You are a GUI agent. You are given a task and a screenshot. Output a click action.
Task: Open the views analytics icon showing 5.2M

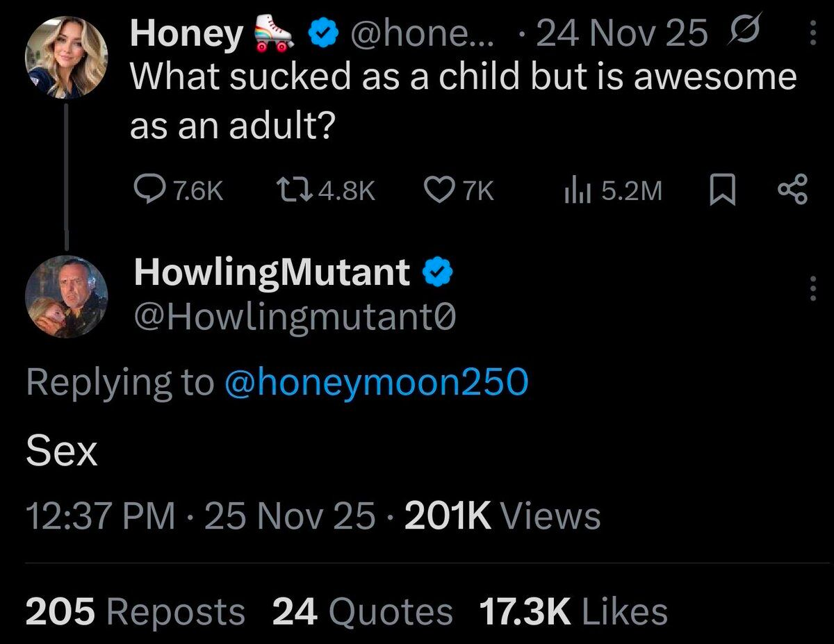pyautogui.click(x=576, y=188)
